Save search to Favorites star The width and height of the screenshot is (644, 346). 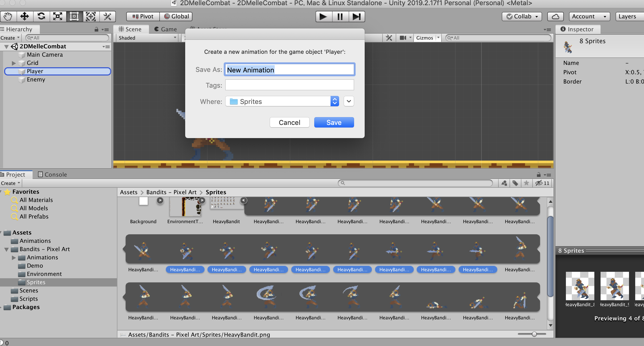[x=526, y=183]
